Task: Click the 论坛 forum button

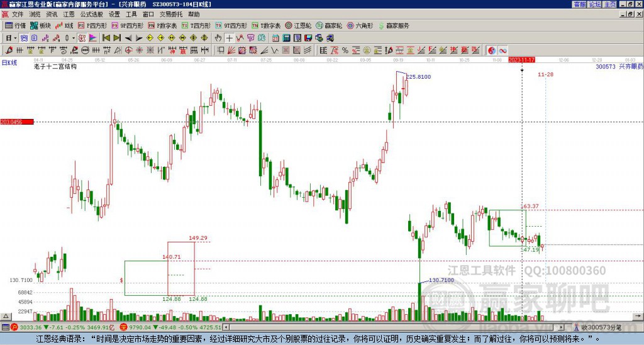Action: point(595,4)
